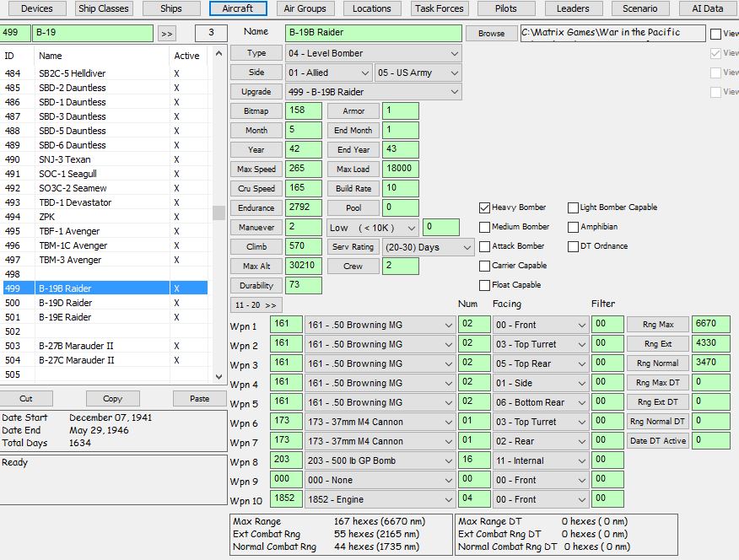Click the Max Alt label button

point(256,267)
